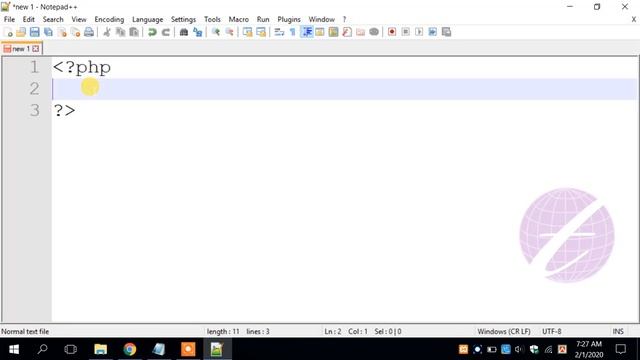Open the Windows Start menu

click(14, 349)
